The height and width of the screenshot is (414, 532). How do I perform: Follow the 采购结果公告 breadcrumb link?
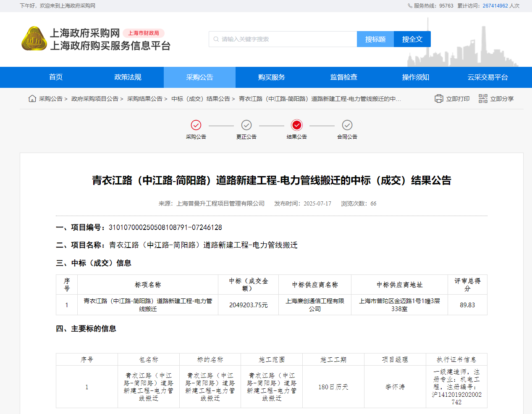point(144,99)
